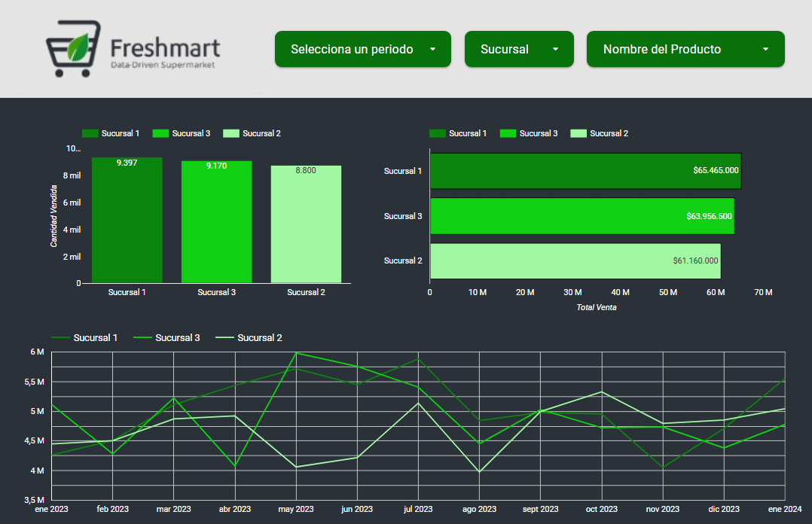The height and width of the screenshot is (524, 812).
Task: Open the "Selecciona un periodo" dropdown
Action: pyautogui.click(x=362, y=49)
